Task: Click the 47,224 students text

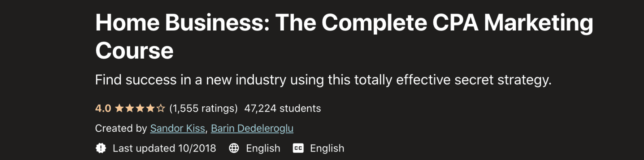Action: 283,108
